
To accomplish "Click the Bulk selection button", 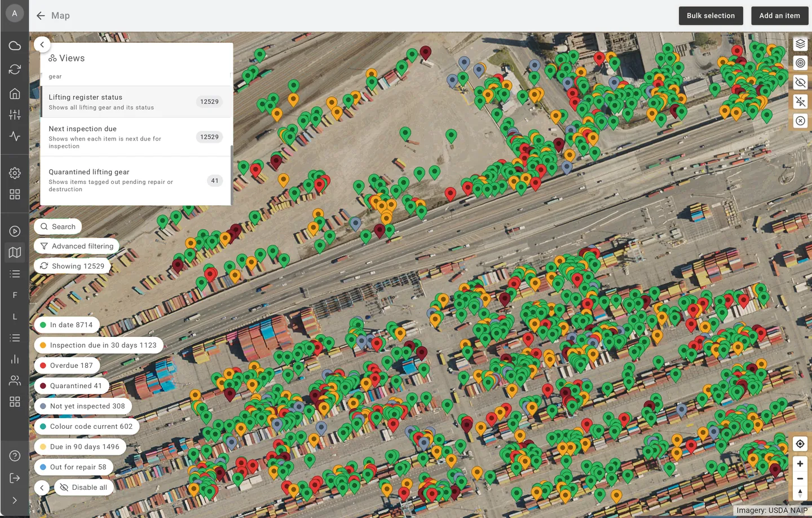I will (x=710, y=16).
